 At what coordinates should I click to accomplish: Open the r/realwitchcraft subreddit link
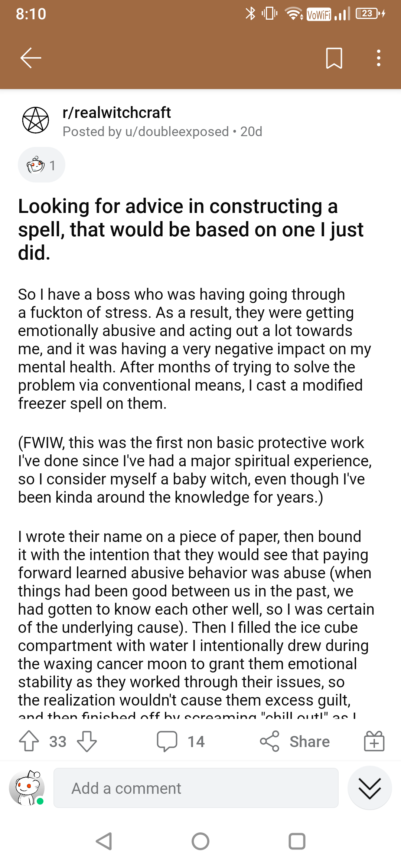pos(117,112)
